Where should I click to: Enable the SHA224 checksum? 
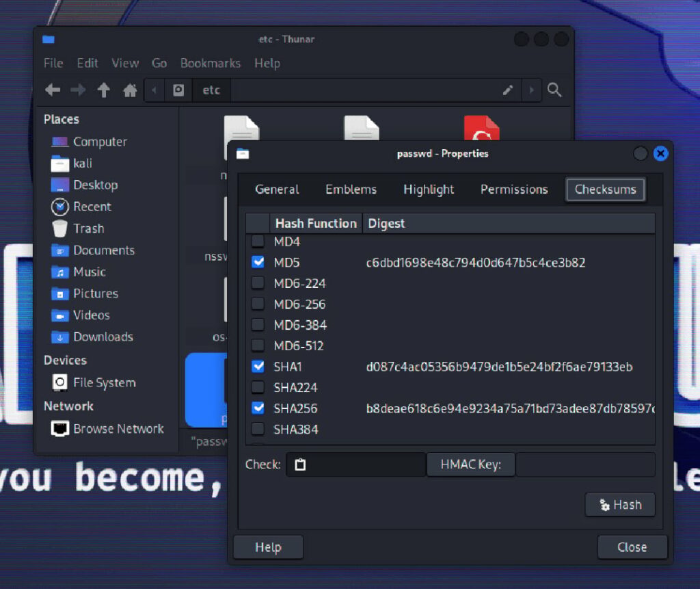(258, 387)
